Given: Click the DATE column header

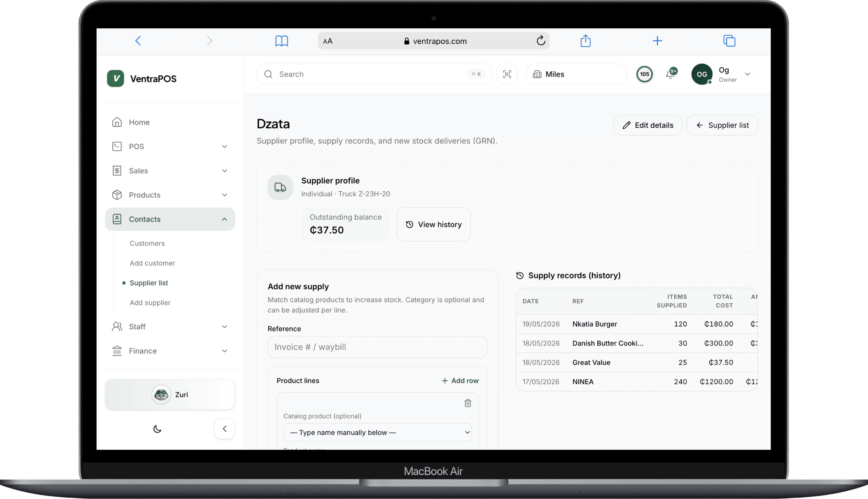Looking at the screenshot, I should [530, 301].
